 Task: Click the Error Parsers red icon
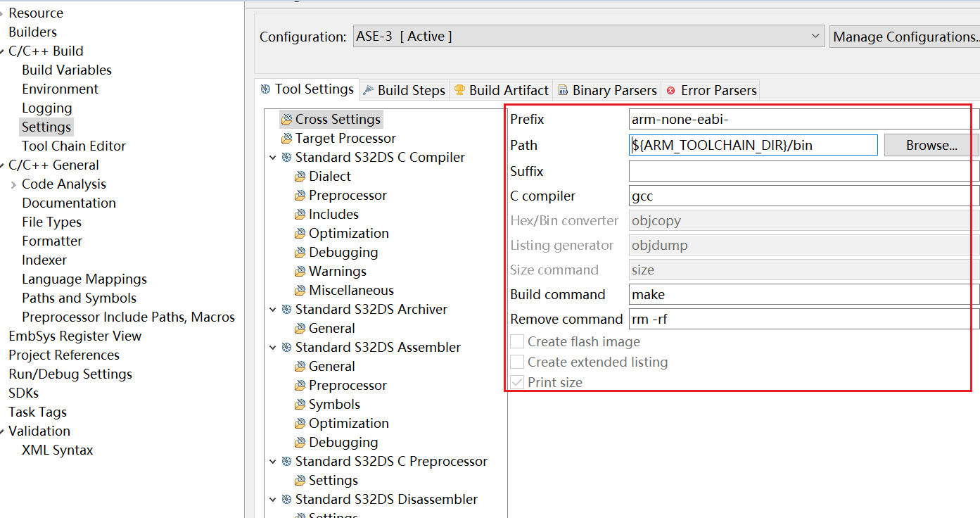tap(670, 90)
